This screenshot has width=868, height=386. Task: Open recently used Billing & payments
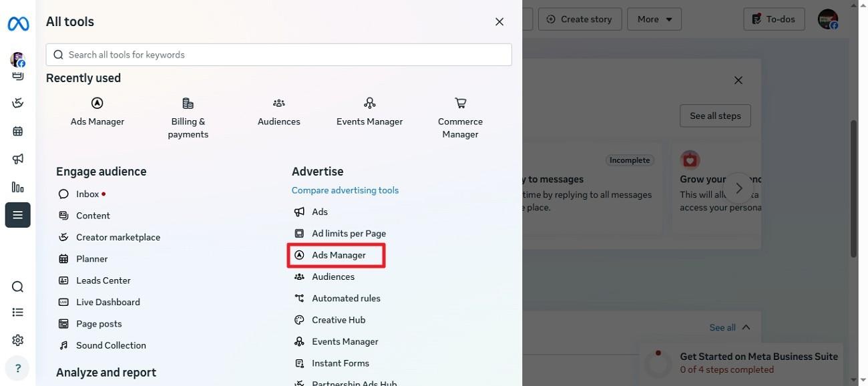point(188,118)
